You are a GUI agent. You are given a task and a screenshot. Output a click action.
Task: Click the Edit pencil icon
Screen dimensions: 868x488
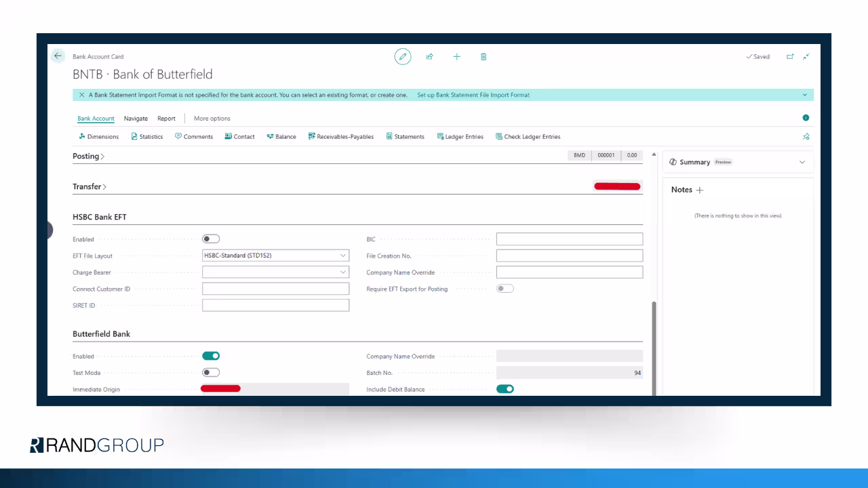[x=403, y=57]
